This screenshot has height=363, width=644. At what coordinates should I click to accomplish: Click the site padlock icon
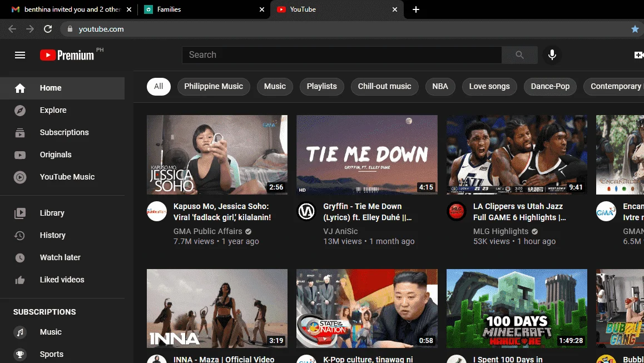(70, 29)
